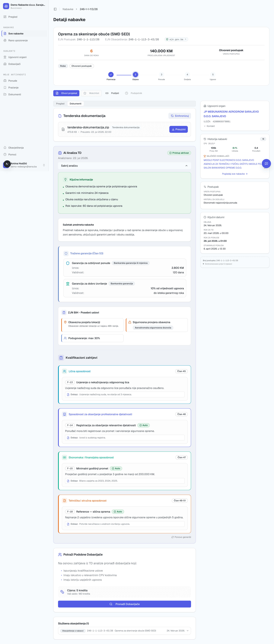The height and width of the screenshot is (644, 274).
Task: Click the Demo Nabavke company logo icon
Action: pos(6,6)
